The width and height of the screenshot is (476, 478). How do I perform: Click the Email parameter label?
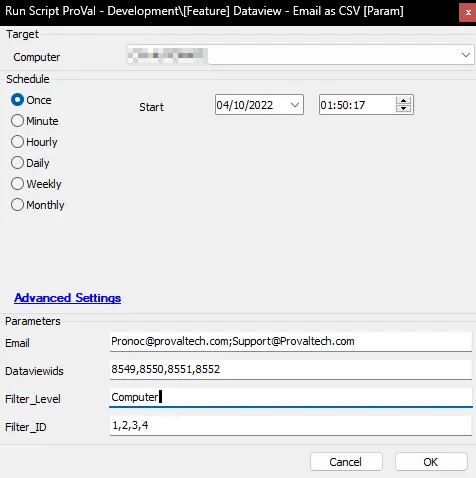point(17,343)
